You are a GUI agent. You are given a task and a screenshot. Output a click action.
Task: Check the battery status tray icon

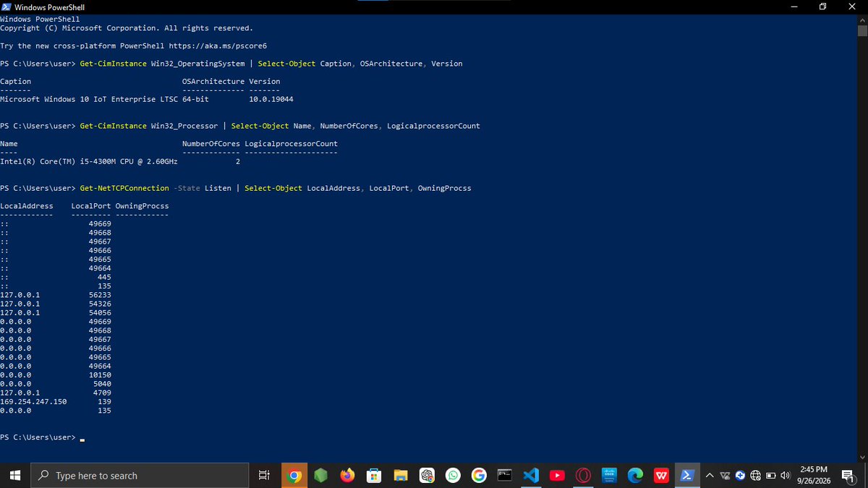click(x=770, y=475)
